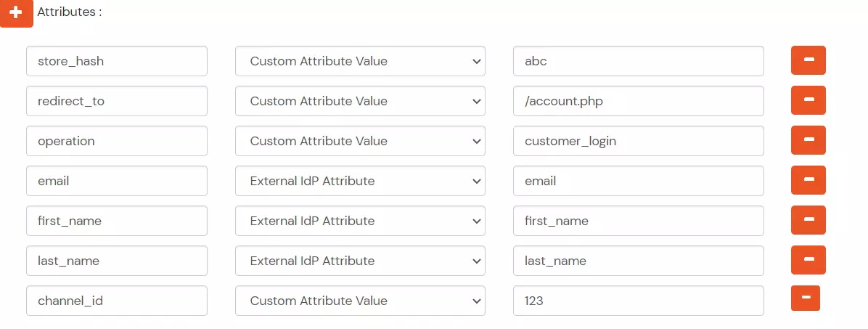Focus the operation attribute name field

pos(117,141)
